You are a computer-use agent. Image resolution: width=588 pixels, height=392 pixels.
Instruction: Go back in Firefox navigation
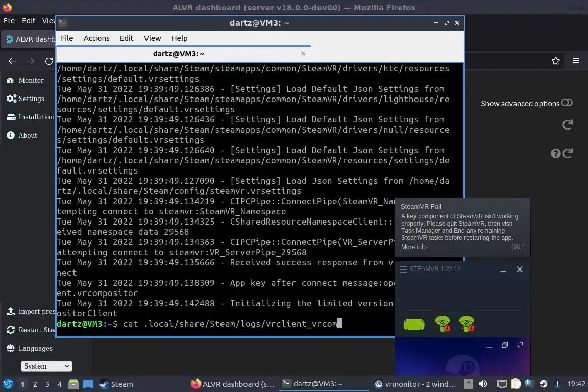12,61
